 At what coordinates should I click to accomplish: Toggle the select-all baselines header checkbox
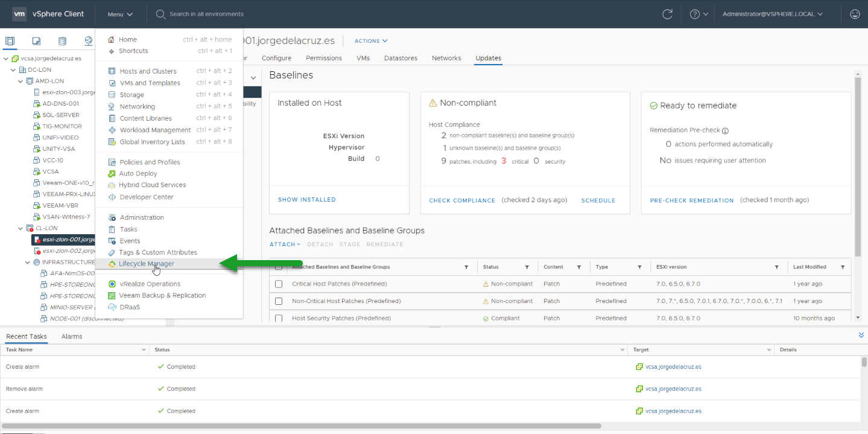coord(279,267)
